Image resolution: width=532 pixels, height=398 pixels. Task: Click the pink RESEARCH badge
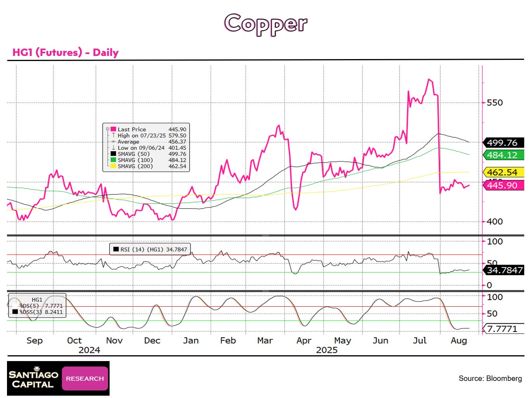tap(85, 379)
